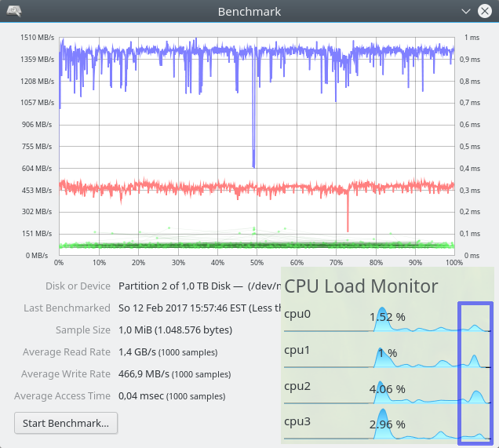Click the Last Benchmarked label
The height and width of the screenshot is (448, 499).
pos(67,308)
